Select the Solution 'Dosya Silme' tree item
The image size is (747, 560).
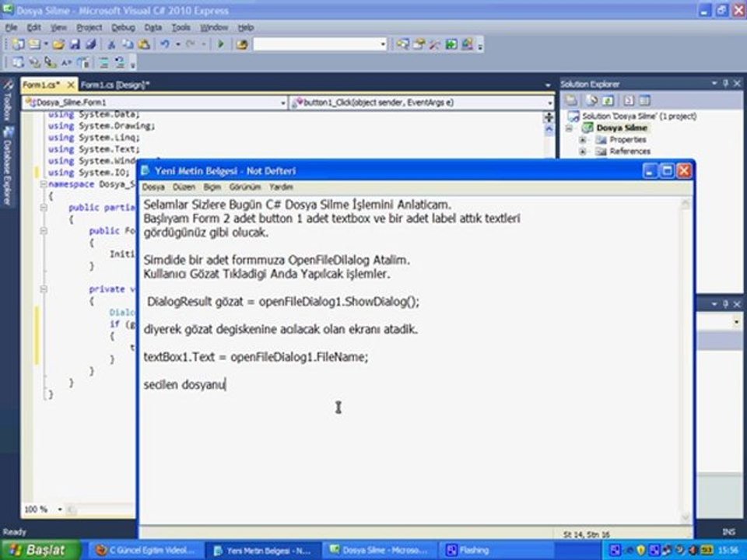(x=639, y=116)
